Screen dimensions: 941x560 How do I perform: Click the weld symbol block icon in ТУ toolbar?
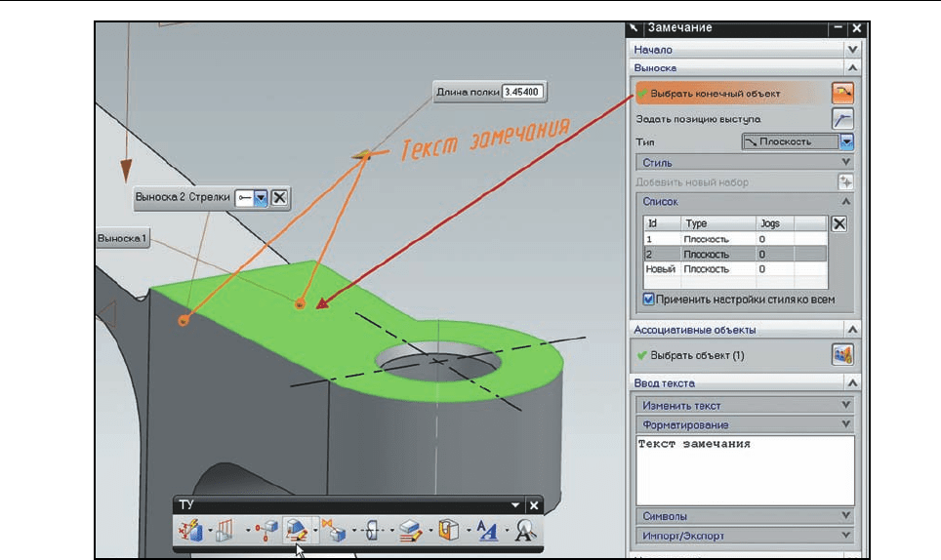pyautogui.click(x=334, y=531)
